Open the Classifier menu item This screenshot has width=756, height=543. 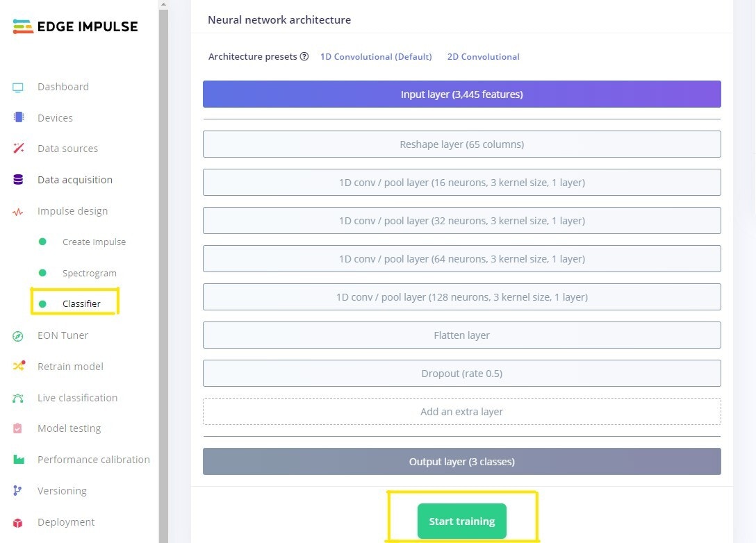point(81,303)
